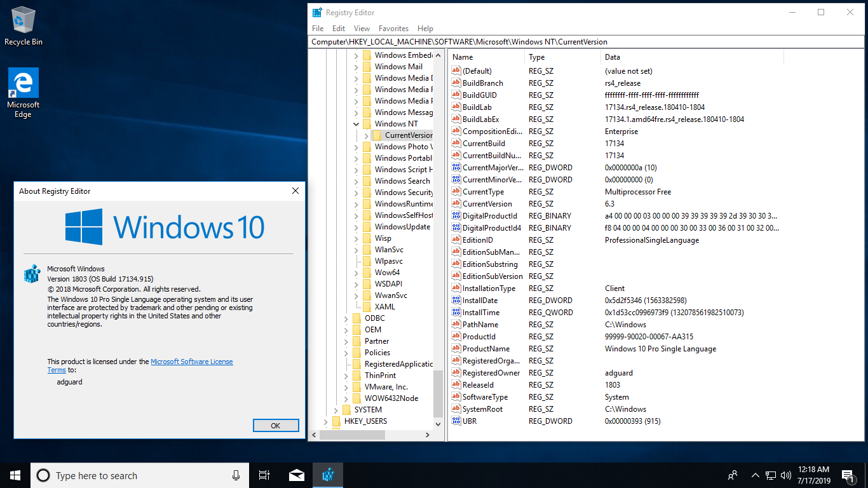The width and height of the screenshot is (868, 488).
Task: Click the EditionID string value icon
Action: [x=456, y=240]
